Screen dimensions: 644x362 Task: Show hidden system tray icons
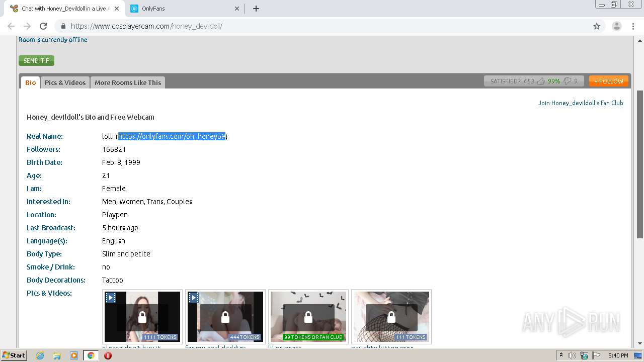pyautogui.click(x=561, y=355)
